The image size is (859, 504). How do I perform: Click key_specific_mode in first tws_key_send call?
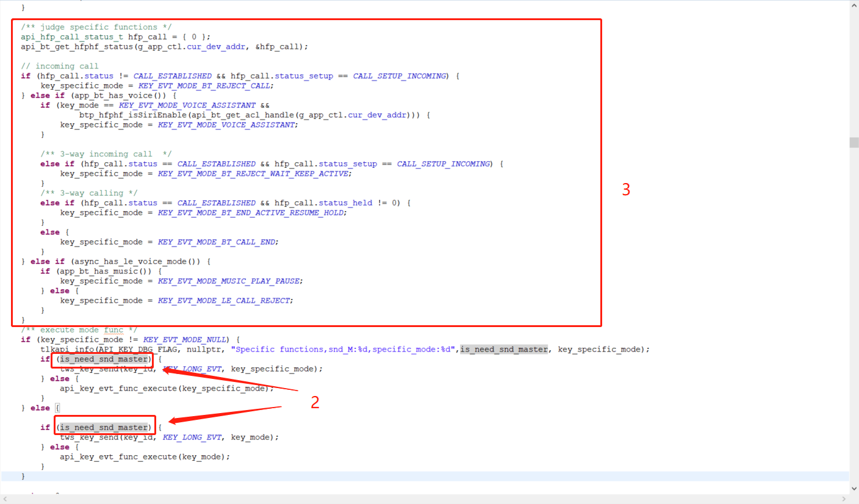(x=272, y=369)
